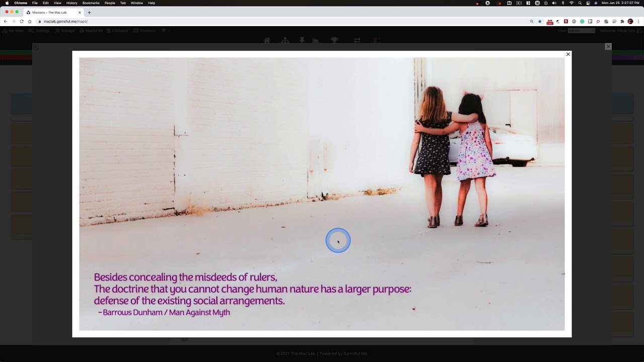Open the Tab menu
This screenshot has height=362, width=644.
[x=123, y=3]
